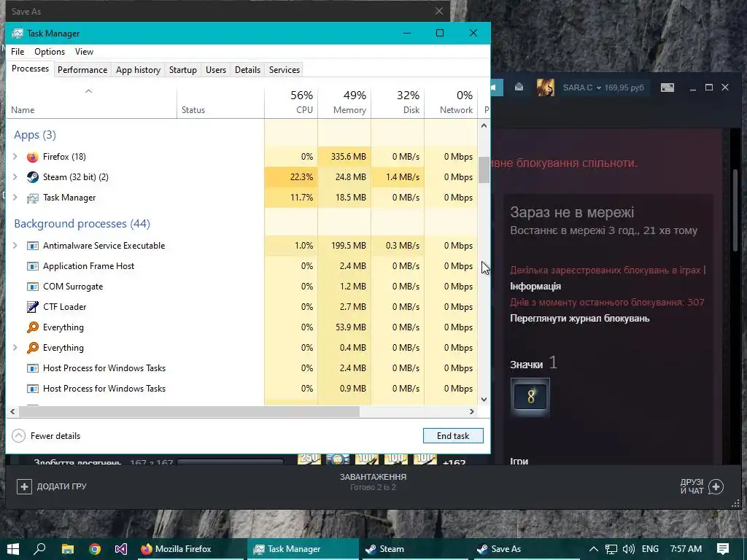Sort processes by Memory column

tap(344, 102)
